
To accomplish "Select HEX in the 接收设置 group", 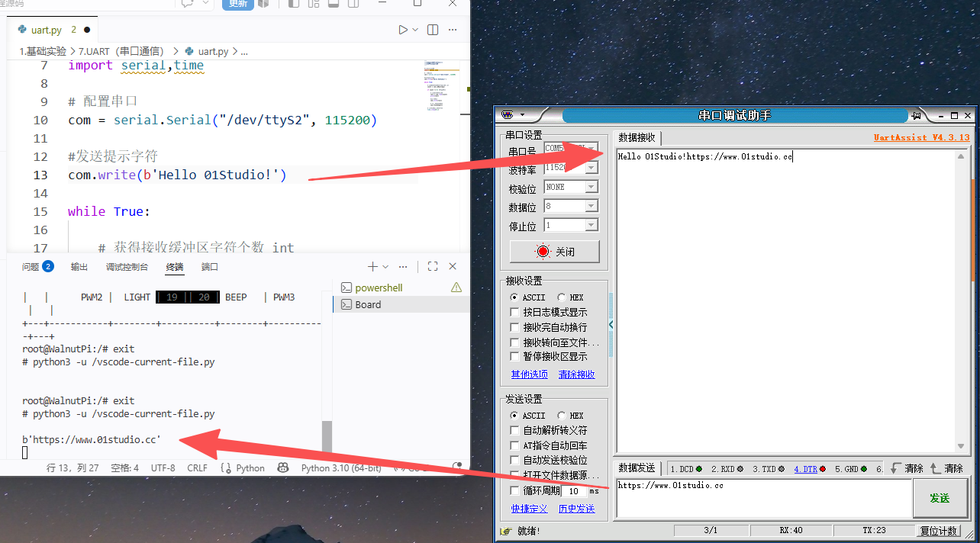I will tap(571, 297).
